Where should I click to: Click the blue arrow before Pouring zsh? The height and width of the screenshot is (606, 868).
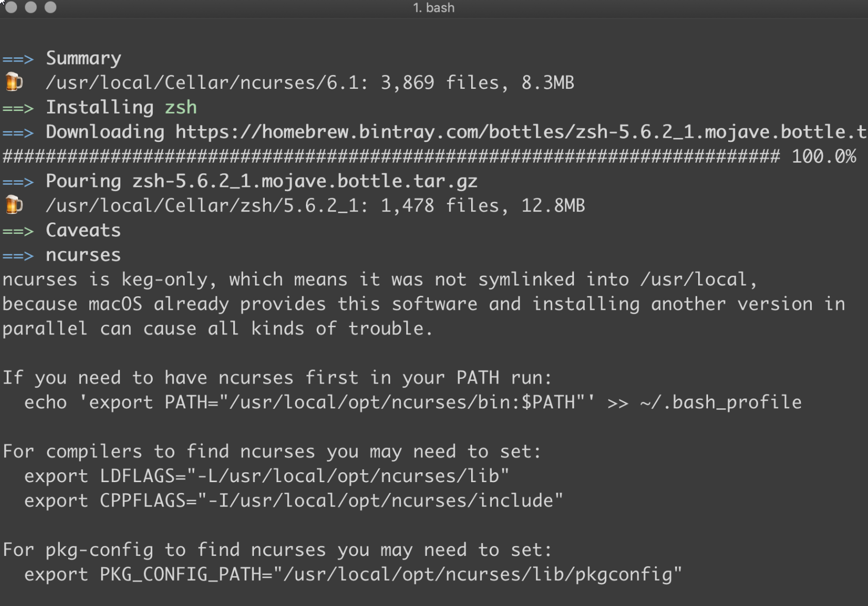click(18, 182)
